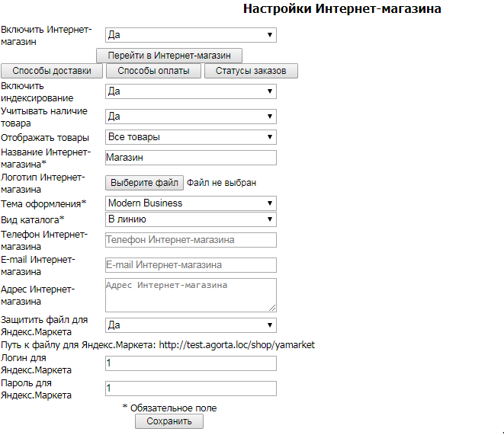Focus the 'E-mail Интернет-магазина' input field
The height and width of the screenshot is (435, 504).
[191, 265]
